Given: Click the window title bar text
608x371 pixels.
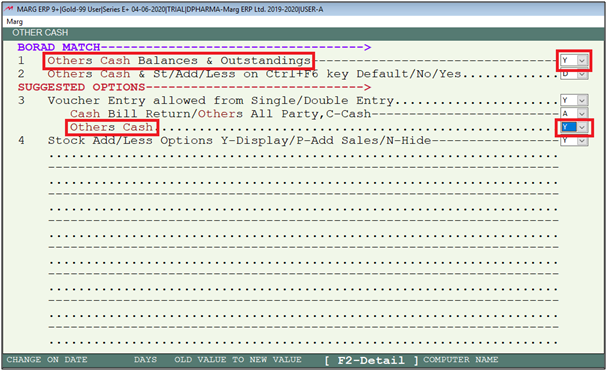Looking at the screenshot, I should coord(170,9).
